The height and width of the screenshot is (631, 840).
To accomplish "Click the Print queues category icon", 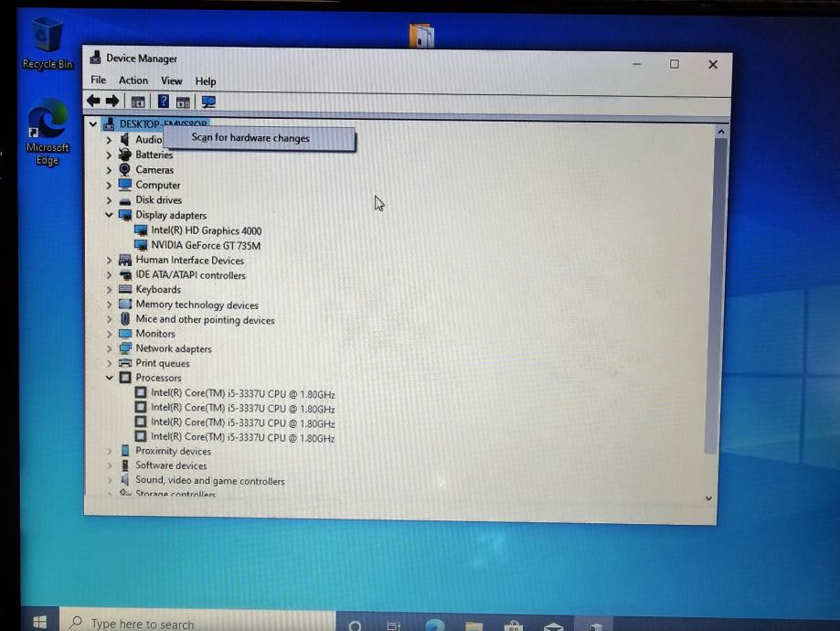I will (x=125, y=363).
